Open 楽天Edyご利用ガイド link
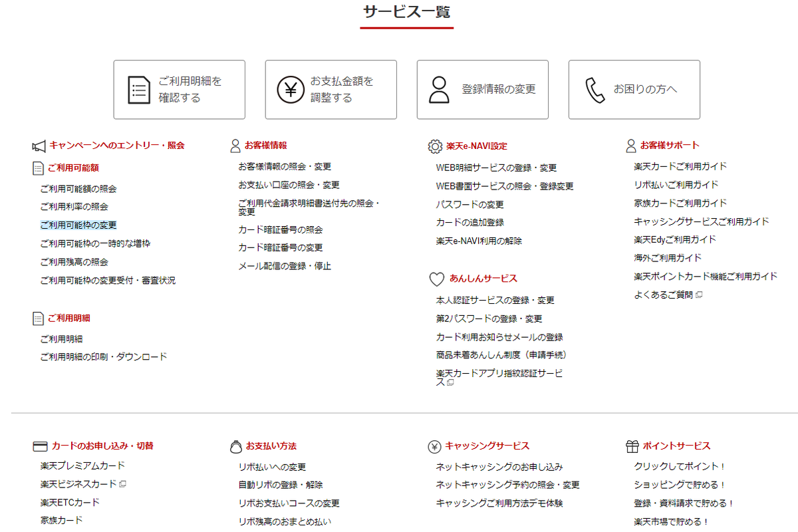This screenshot has width=798, height=532. coord(674,239)
